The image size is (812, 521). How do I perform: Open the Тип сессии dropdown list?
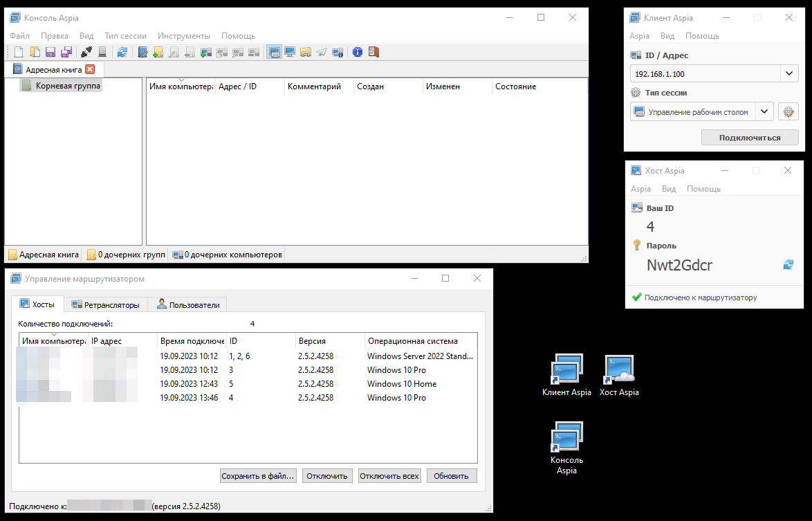coord(764,111)
